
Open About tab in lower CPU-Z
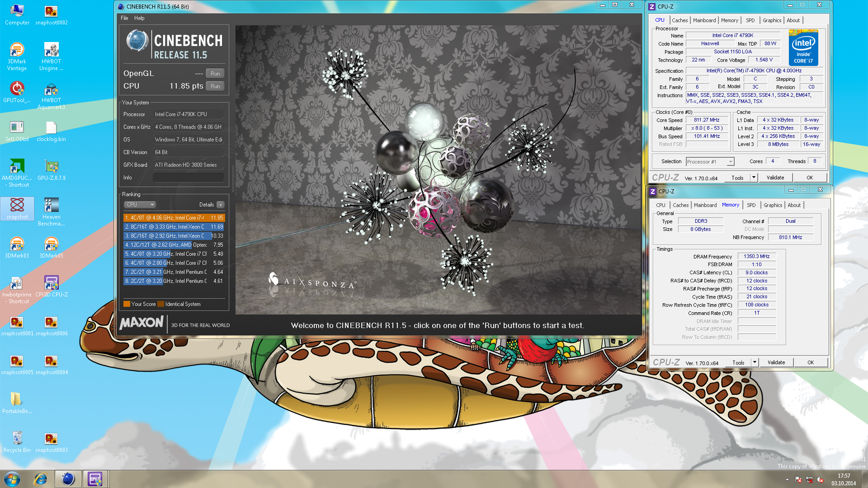point(794,205)
